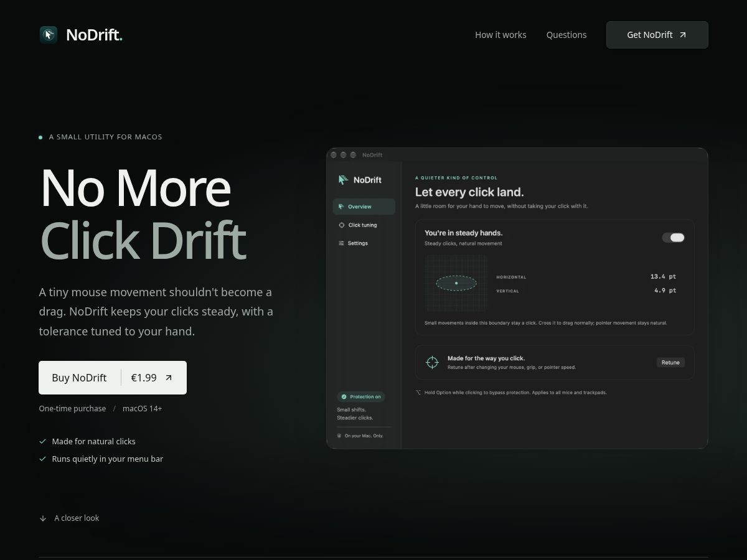Click the HORIZONTAL label
747x560 pixels.
point(511,277)
